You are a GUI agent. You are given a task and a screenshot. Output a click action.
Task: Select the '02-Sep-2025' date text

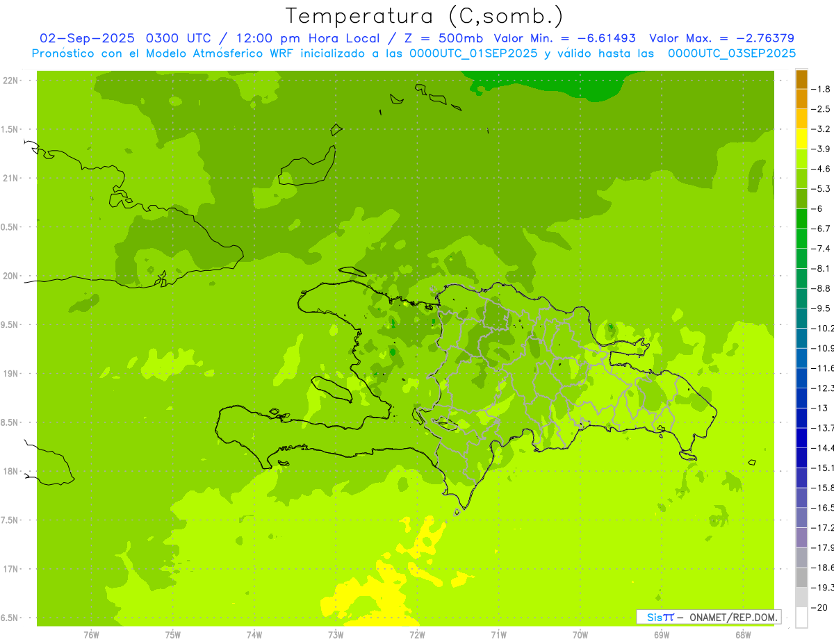(86, 38)
